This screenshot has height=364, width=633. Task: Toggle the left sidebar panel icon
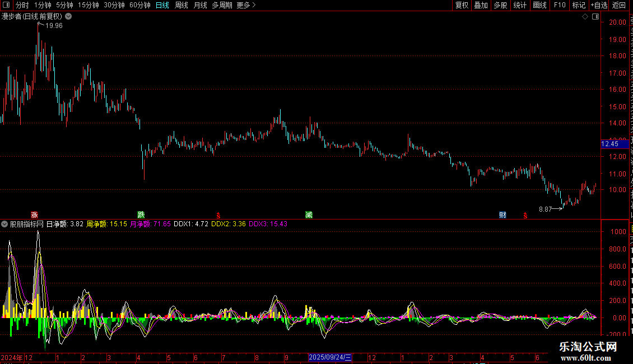pos(6,5)
